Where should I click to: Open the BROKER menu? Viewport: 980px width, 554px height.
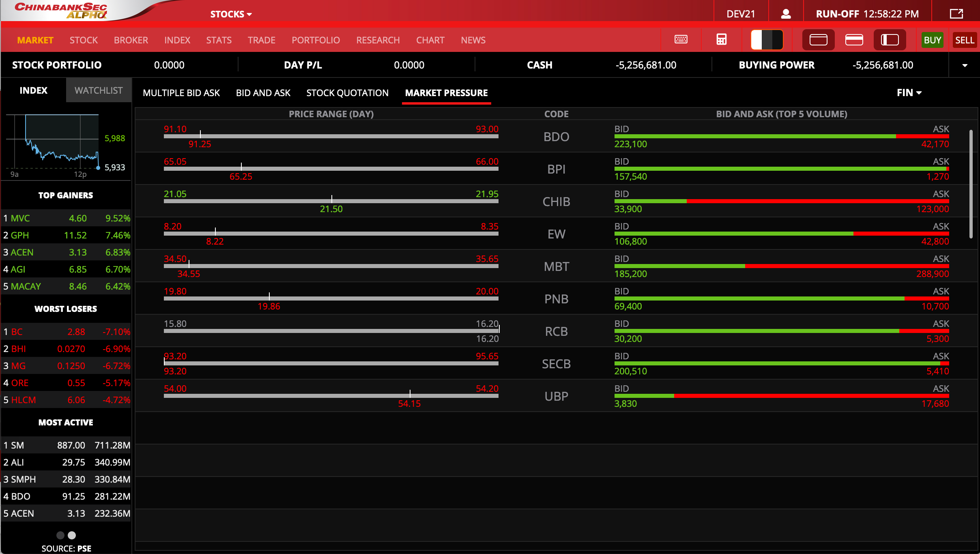point(131,40)
